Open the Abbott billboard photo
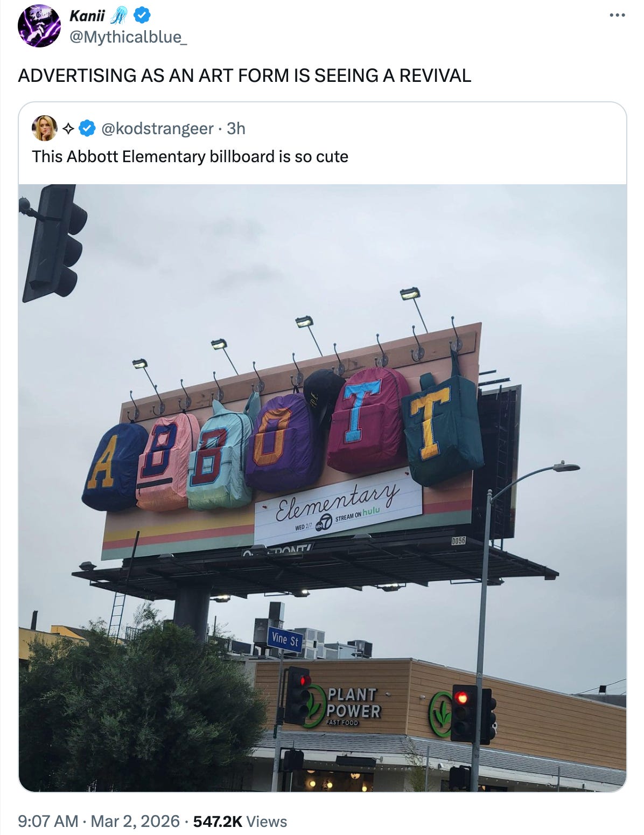The height and width of the screenshot is (835, 644). point(323,488)
